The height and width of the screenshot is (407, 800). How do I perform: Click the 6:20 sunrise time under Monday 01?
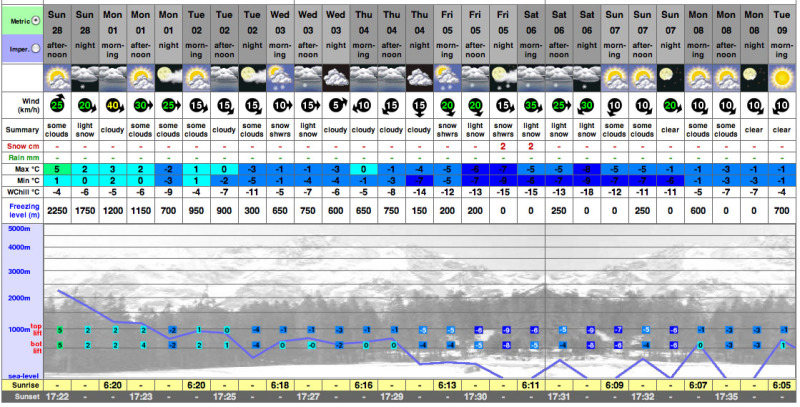(115, 385)
